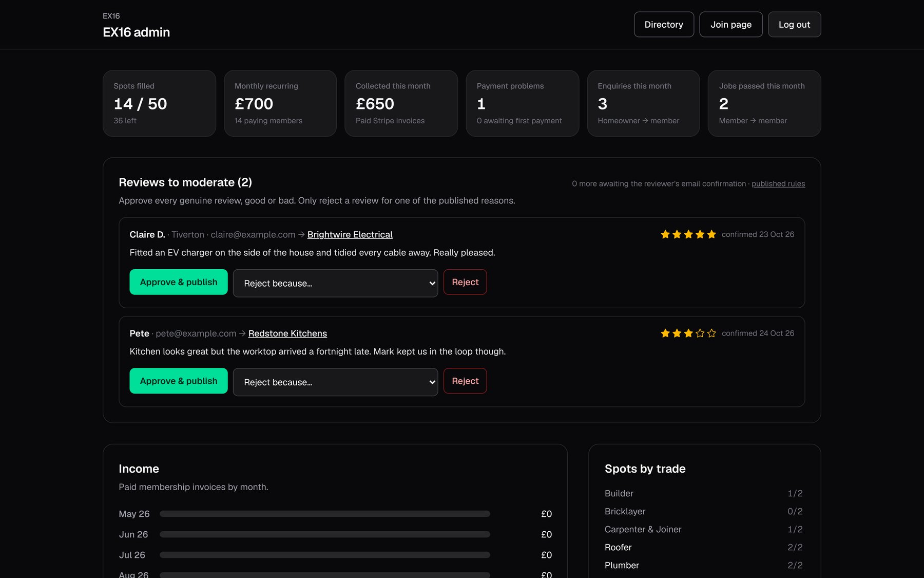The height and width of the screenshot is (578, 924).
Task: Click the Reviews to moderate (2) heading
Action: (185, 182)
